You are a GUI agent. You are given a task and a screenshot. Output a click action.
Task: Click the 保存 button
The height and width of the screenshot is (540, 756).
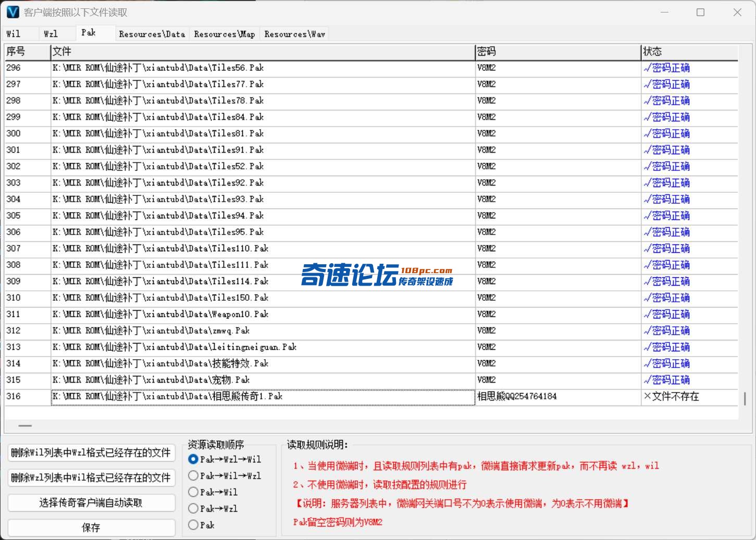point(91,527)
